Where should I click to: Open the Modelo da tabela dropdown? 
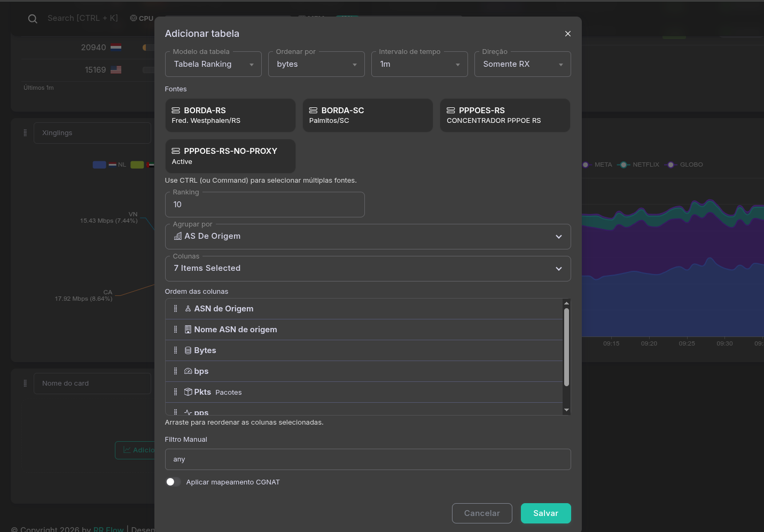213,64
